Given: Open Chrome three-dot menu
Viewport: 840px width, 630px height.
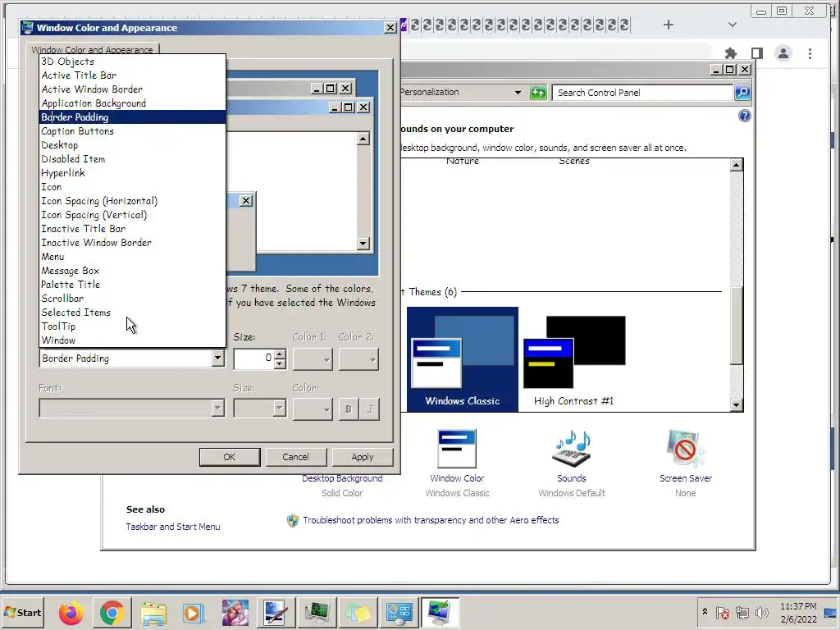Looking at the screenshot, I should click(x=810, y=53).
